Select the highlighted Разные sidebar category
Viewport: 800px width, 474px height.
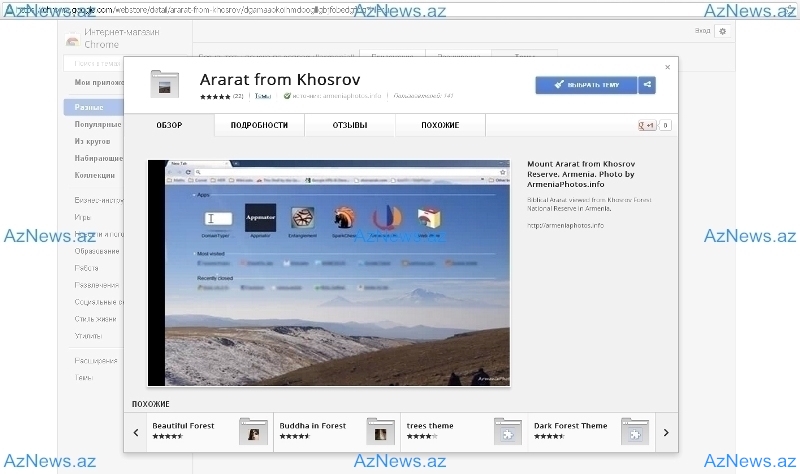[93, 107]
